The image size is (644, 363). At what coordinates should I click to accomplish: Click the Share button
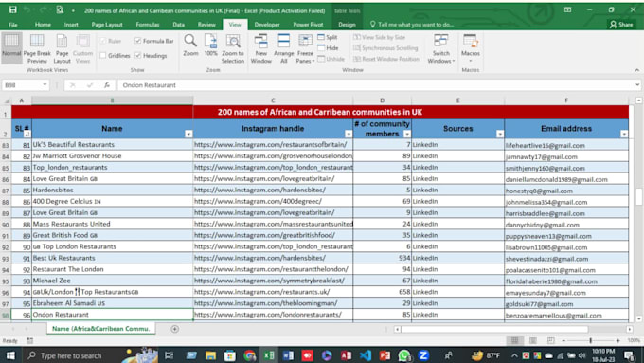(621, 25)
